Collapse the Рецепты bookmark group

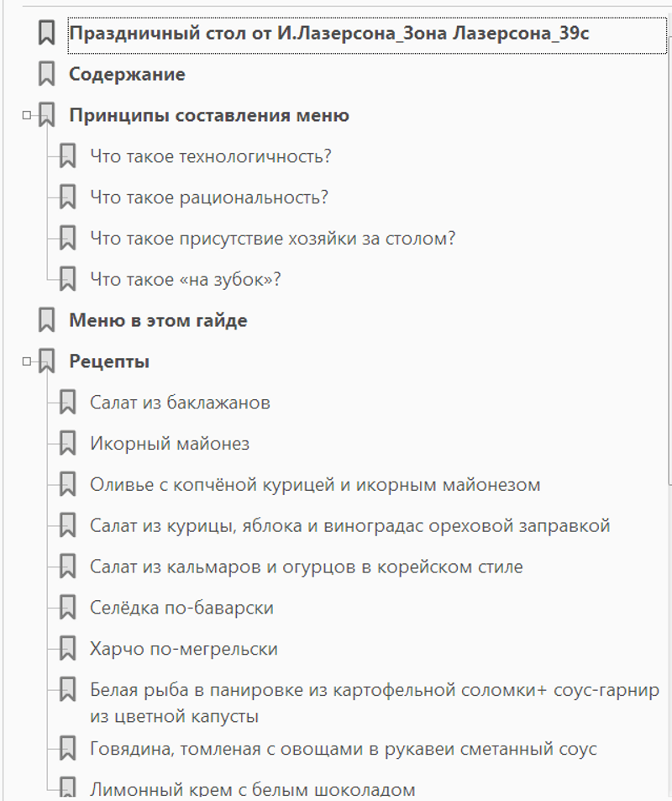pyautogui.click(x=27, y=361)
